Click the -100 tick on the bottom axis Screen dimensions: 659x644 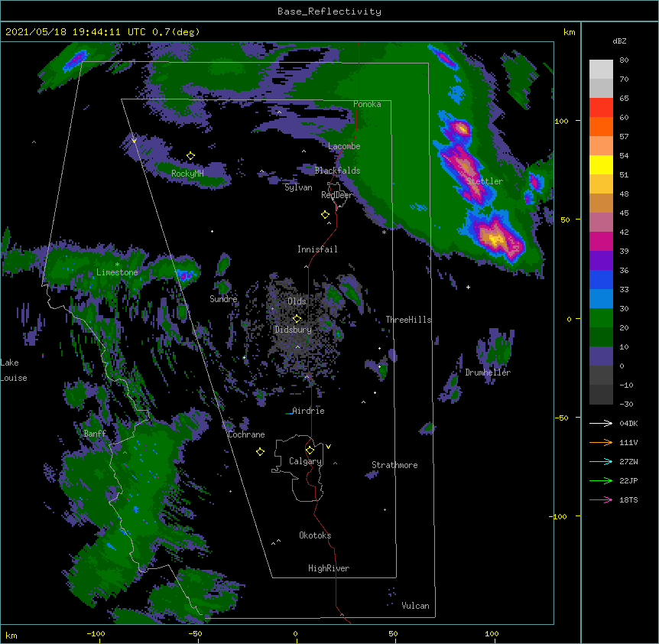pos(96,633)
